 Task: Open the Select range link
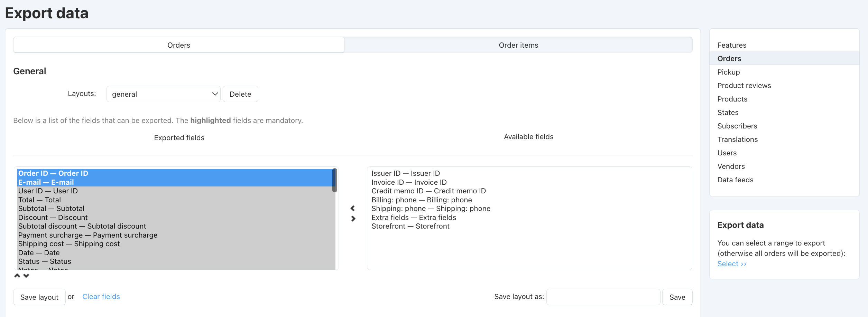pyautogui.click(x=732, y=264)
